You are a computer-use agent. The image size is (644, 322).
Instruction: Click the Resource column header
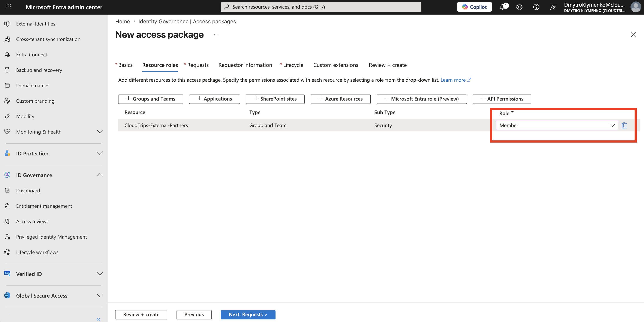coord(135,112)
